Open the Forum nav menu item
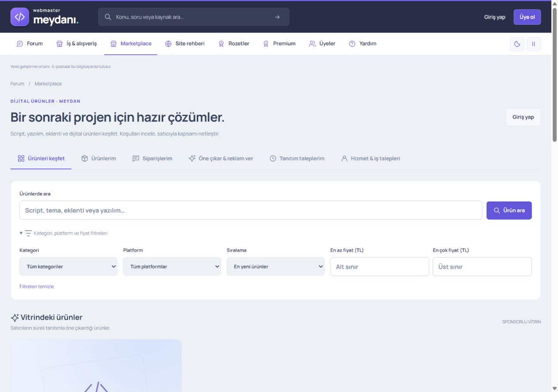Screen dimensions: 558x392 [30, 44]
